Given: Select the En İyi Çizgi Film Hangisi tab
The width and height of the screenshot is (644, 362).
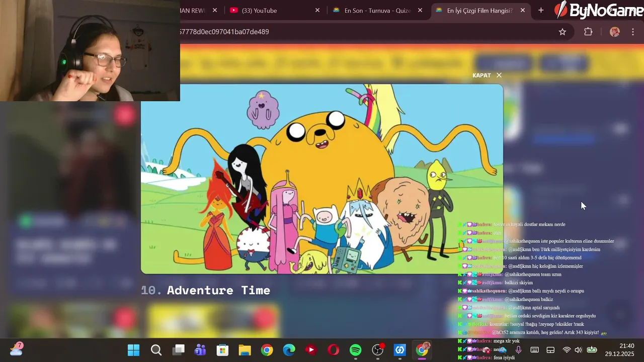Looking at the screenshot, I should (479, 11).
